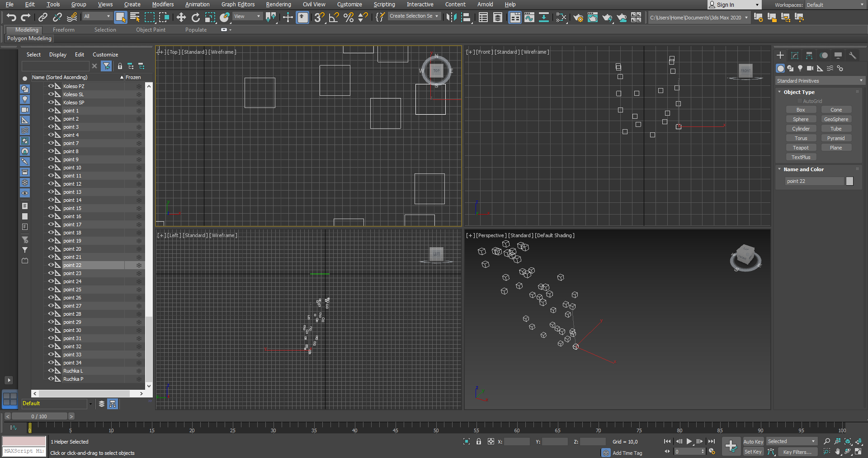Expand the Create Selection Set dropdown
Image resolution: width=868 pixels, height=458 pixels.
click(414, 16)
